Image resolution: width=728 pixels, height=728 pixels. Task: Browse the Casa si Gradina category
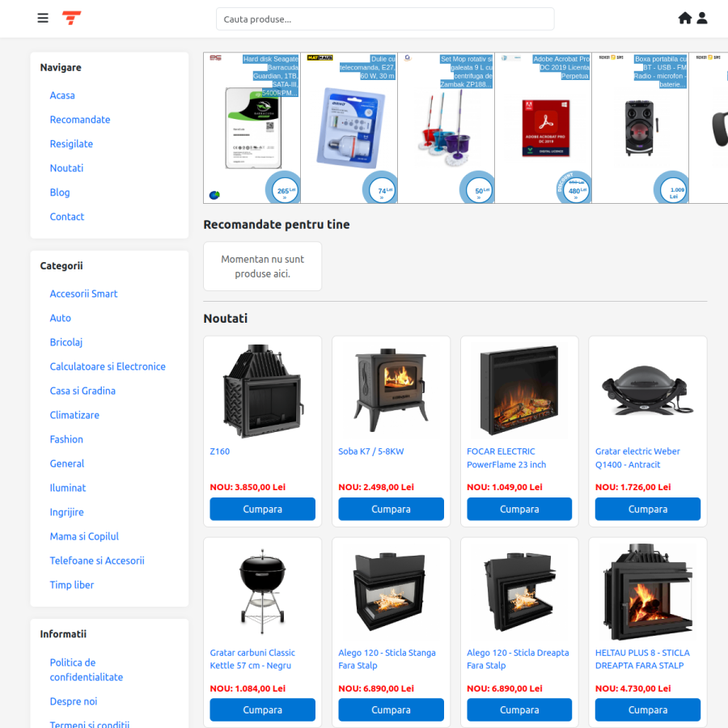(x=83, y=391)
